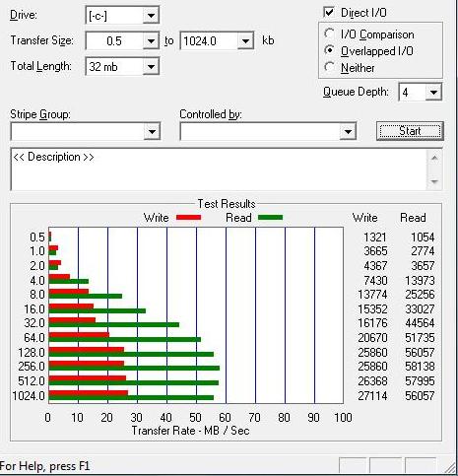Open the Transfer Size minimum dropdown (0.5)

pyautogui.click(x=151, y=41)
